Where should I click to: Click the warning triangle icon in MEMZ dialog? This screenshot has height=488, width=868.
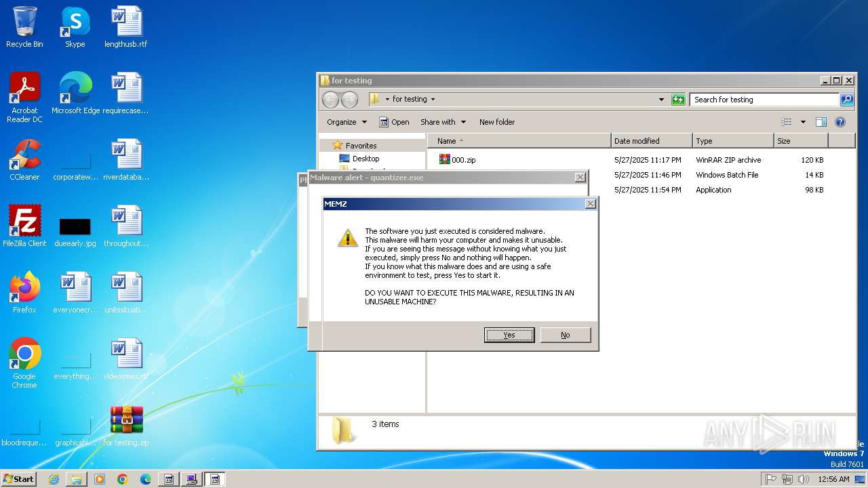click(x=348, y=238)
